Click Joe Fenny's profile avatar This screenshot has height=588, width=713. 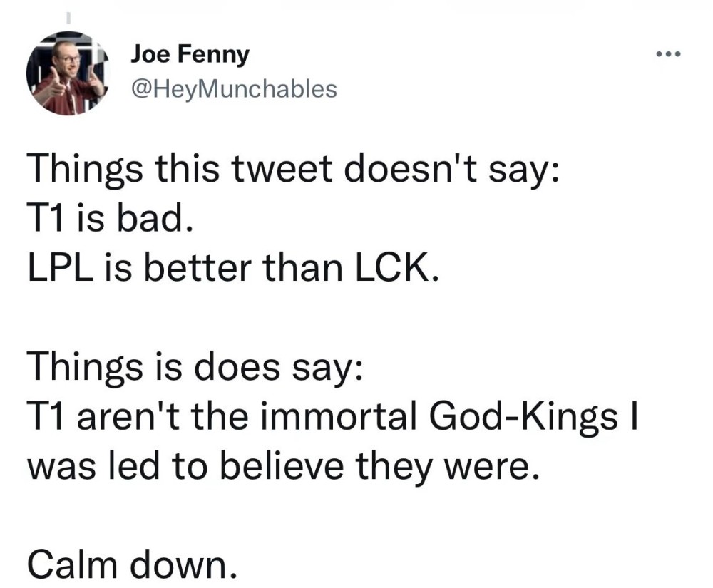click(66, 72)
